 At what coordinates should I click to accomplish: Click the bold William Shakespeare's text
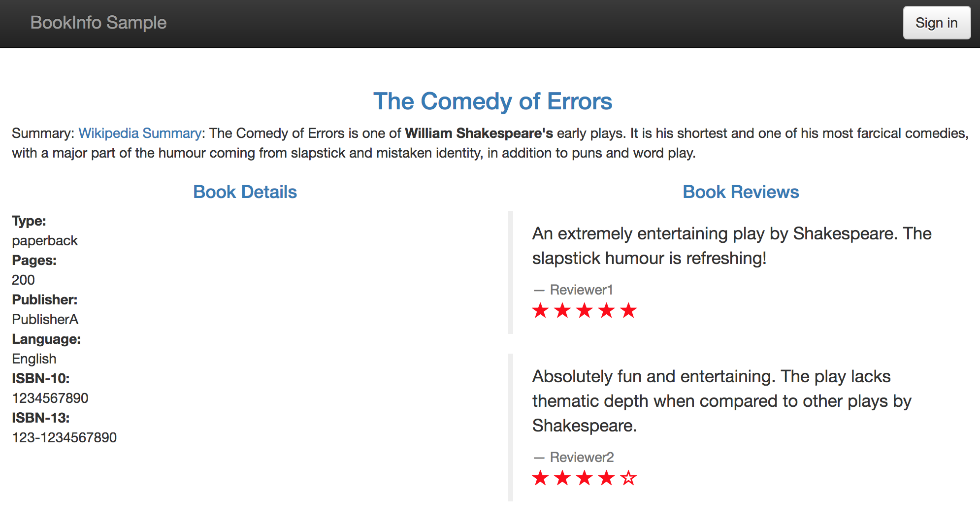point(479,133)
